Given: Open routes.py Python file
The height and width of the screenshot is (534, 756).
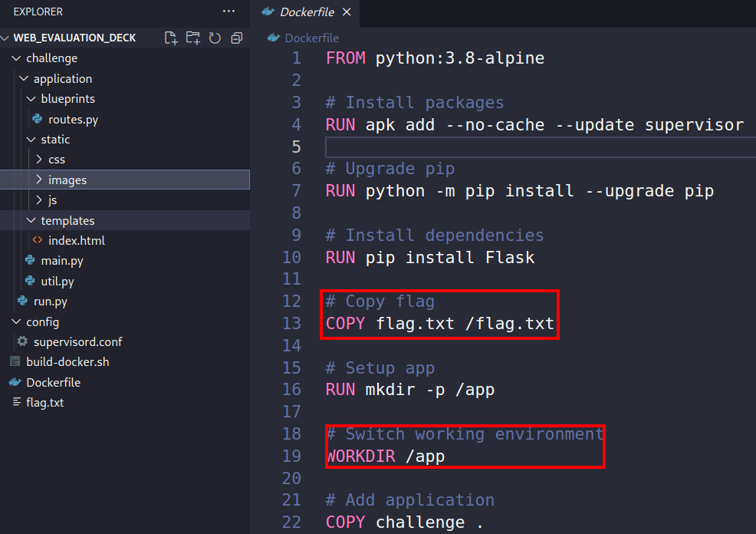Looking at the screenshot, I should [x=73, y=119].
